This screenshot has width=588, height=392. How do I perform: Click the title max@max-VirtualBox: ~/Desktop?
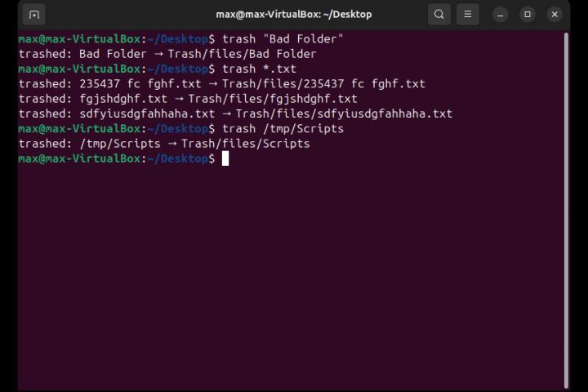point(294,15)
